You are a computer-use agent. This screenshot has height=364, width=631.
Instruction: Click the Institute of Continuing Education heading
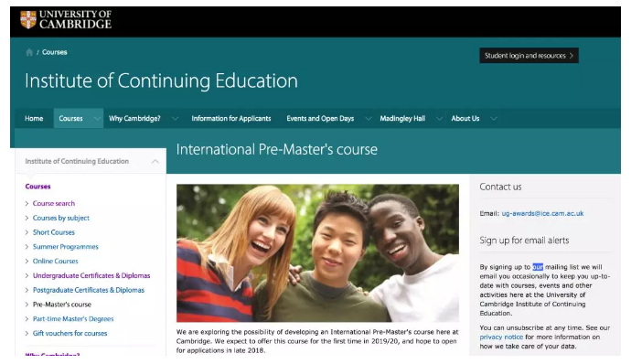click(161, 80)
